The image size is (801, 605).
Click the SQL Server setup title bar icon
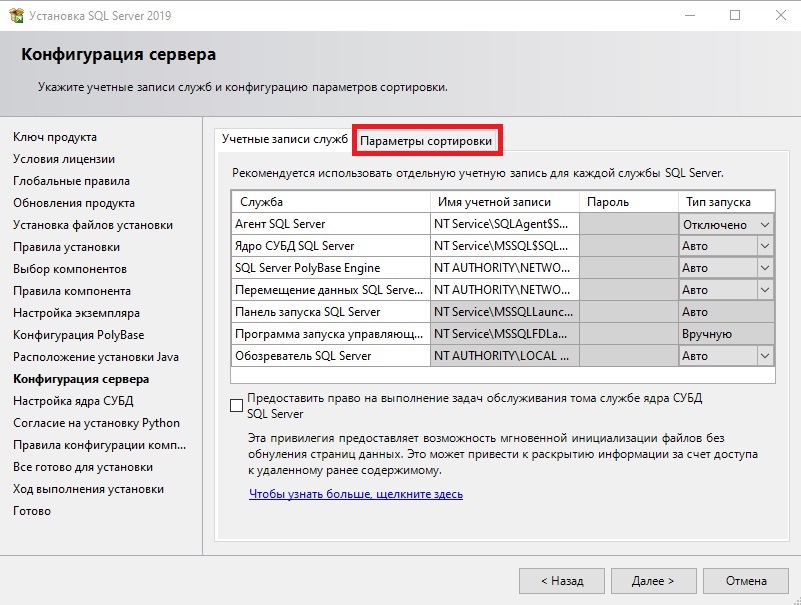pos(16,15)
